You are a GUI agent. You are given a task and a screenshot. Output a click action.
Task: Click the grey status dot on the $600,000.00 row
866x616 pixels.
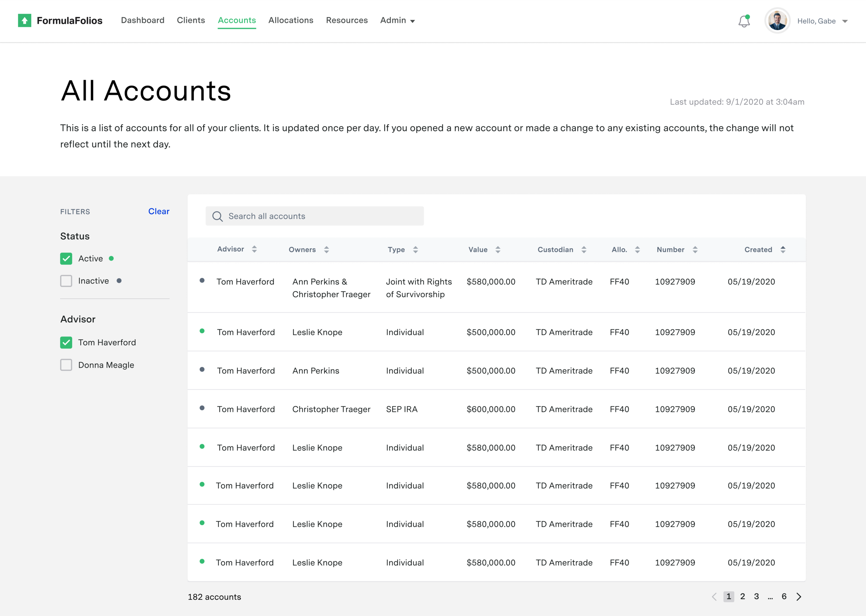pos(202,408)
